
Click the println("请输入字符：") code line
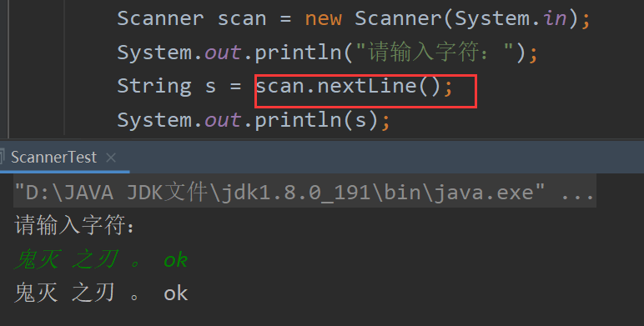327,53
